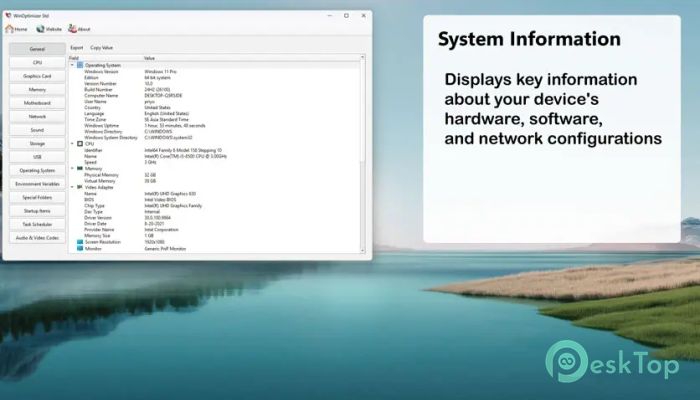Select the Identifier row under CPU

tap(214, 150)
